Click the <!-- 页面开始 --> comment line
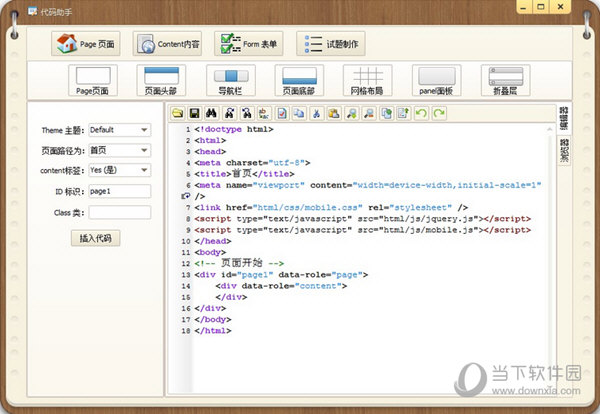The image size is (600, 414). (x=239, y=263)
